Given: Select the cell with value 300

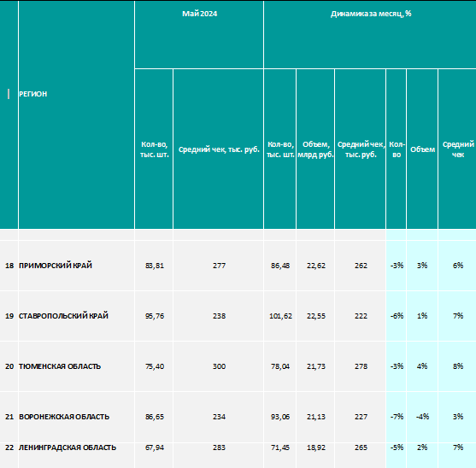Looking at the screenshot, I should tap(219, 366).
